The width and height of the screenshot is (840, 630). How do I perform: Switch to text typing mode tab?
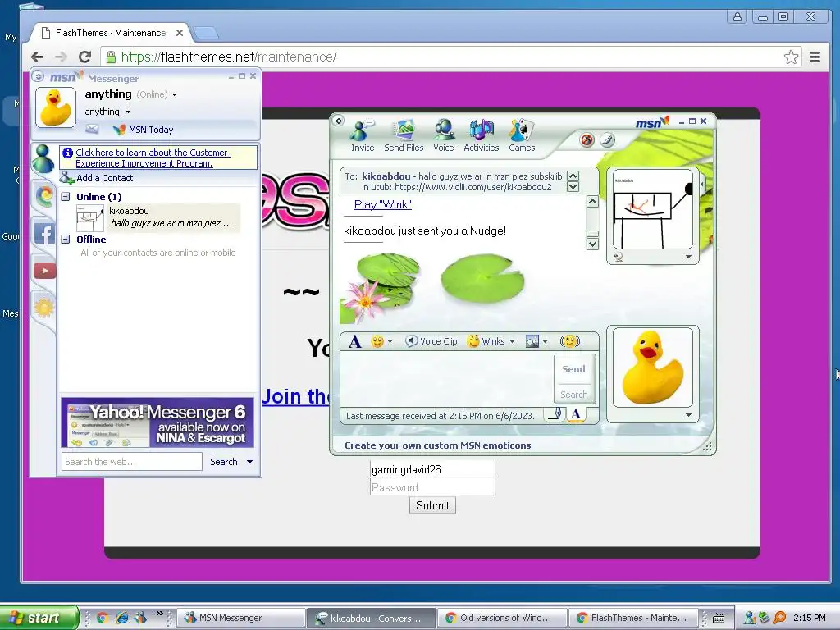click(576, 414)
